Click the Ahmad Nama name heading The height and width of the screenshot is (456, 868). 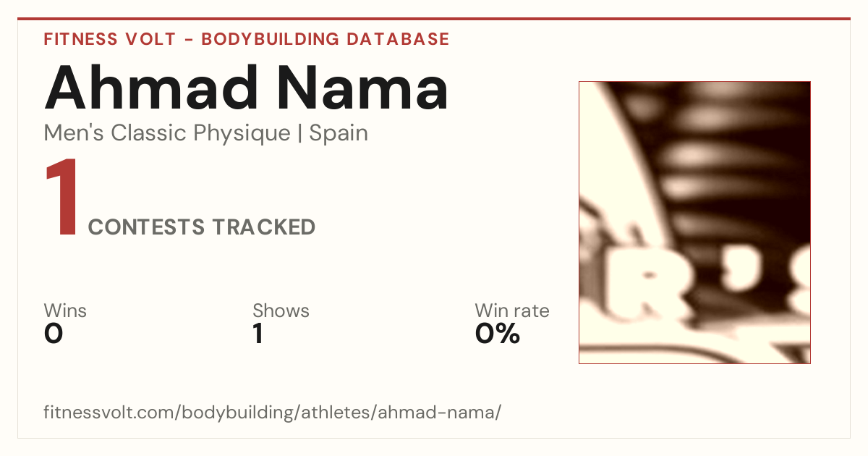(246, 88)
